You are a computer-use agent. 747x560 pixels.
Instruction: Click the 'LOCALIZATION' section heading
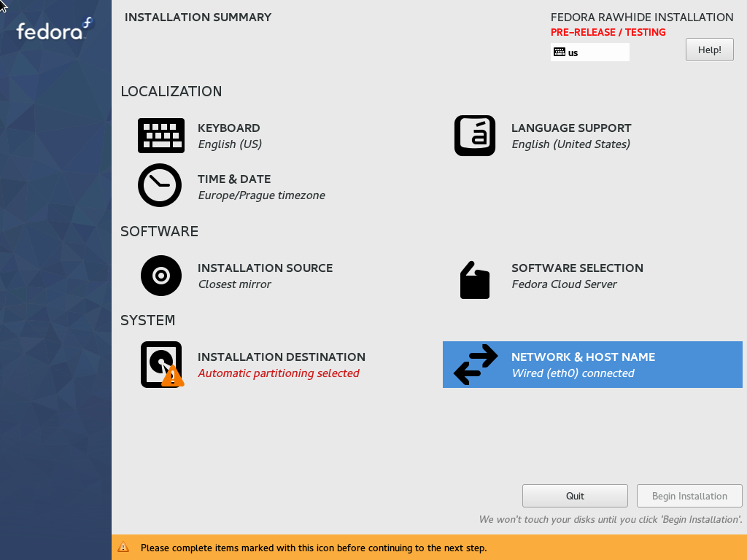171,91
